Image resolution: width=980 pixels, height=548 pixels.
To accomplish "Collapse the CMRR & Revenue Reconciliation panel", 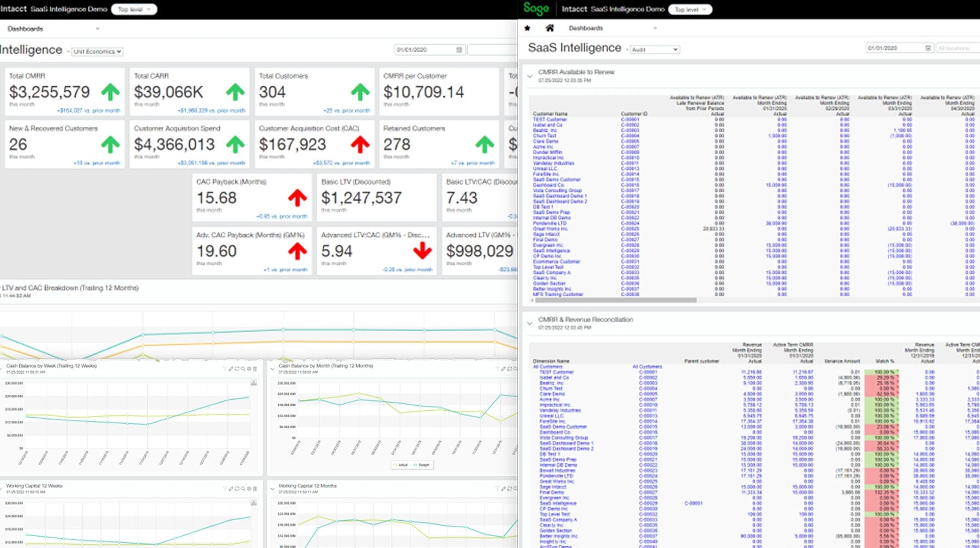I will 530,324.
